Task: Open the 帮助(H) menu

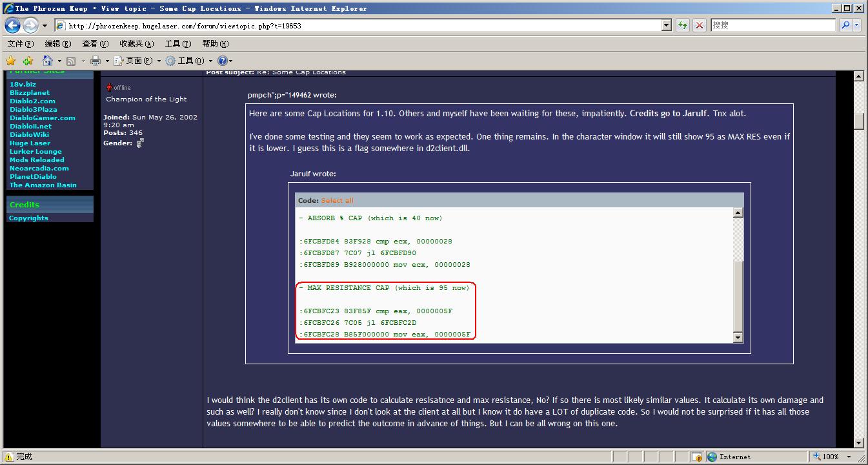Action: coord(215,44)
